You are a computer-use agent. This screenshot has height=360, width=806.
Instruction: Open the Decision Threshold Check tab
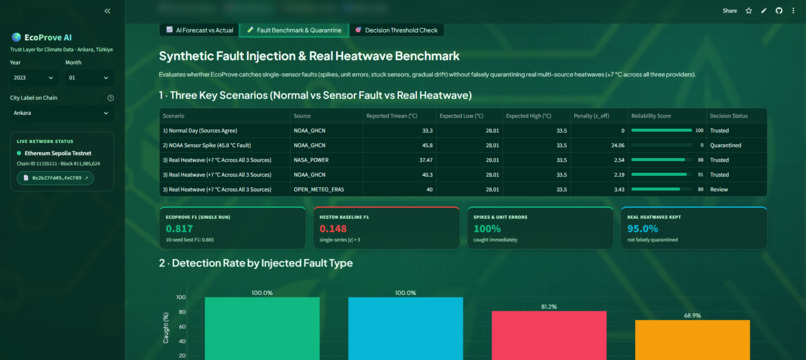(x=396, y=30)
